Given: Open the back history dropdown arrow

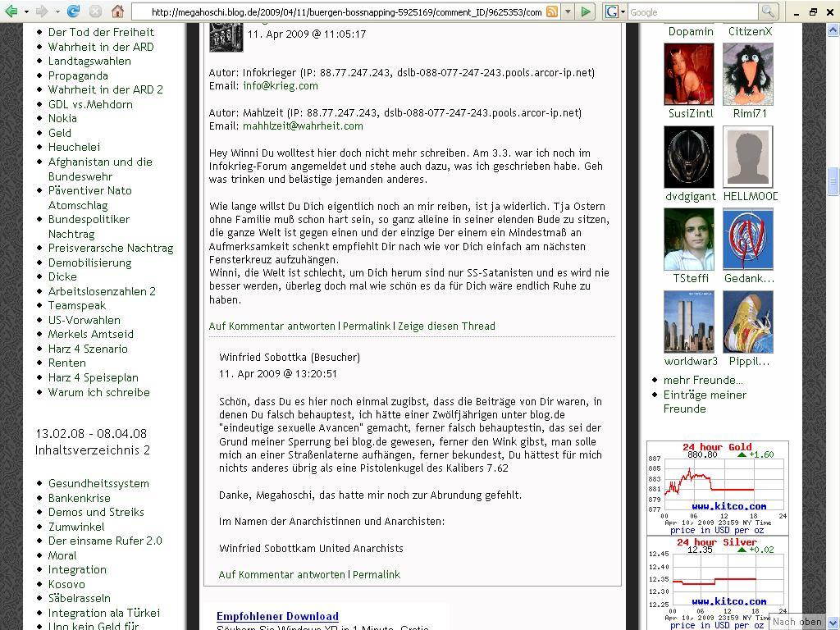Looking at the screenshot, I should 26,11.
